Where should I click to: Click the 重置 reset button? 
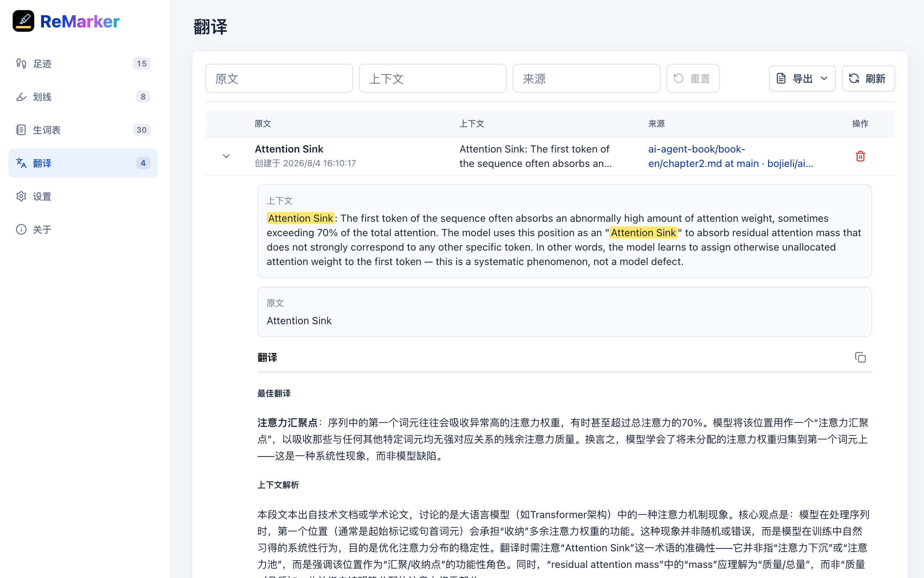pos(693,78)
